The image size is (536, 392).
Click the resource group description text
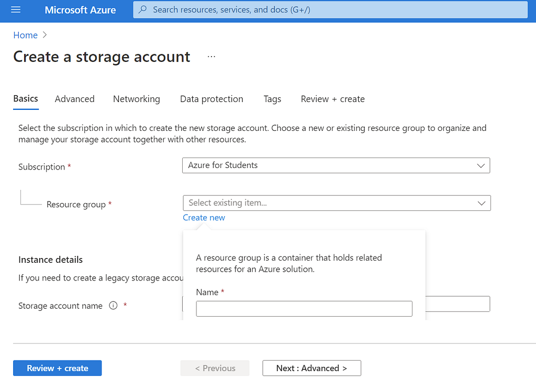click(289, 263)
